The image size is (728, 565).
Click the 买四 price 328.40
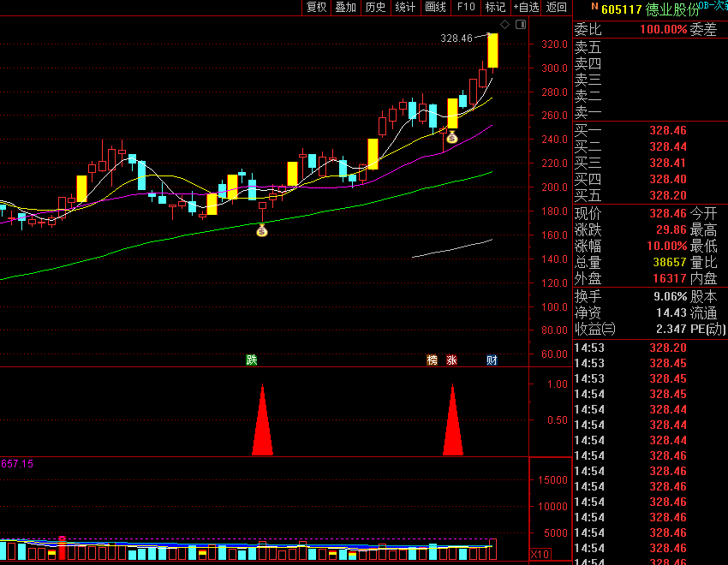(x=668, y=179)
